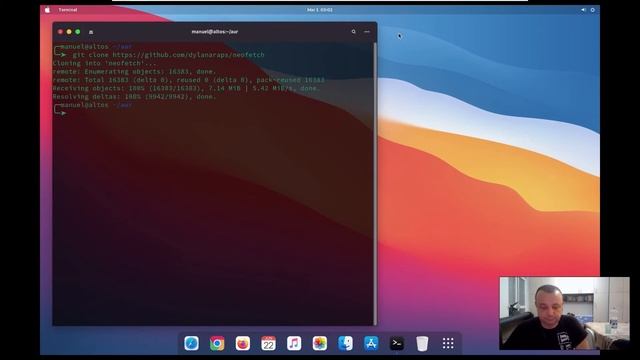This screenshot has height=360, width=640.
Task: Show the applications grid launcher
Action: [x=448, y=343]
